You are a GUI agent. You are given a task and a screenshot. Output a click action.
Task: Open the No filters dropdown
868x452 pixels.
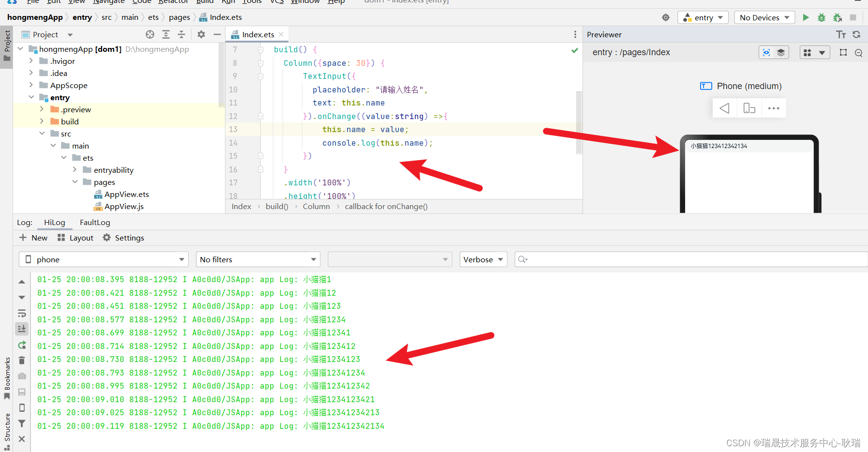click(x=258, y=259)
